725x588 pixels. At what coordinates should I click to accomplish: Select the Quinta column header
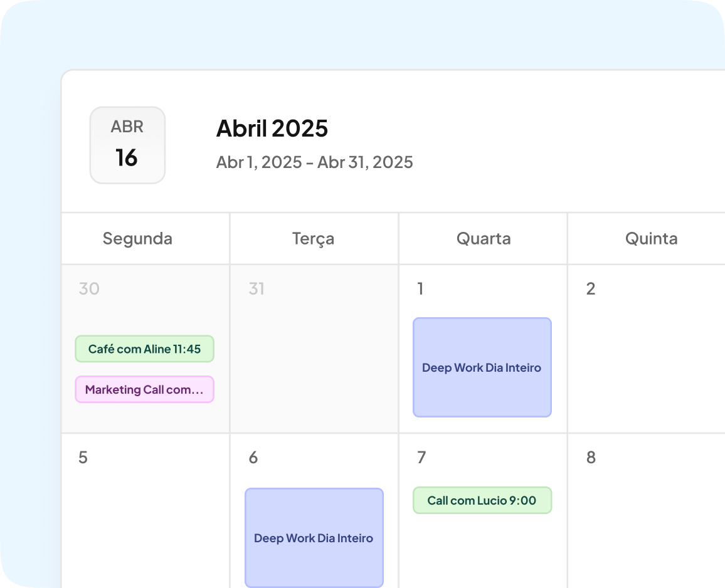pyautogui.click(x=652, y=238)
